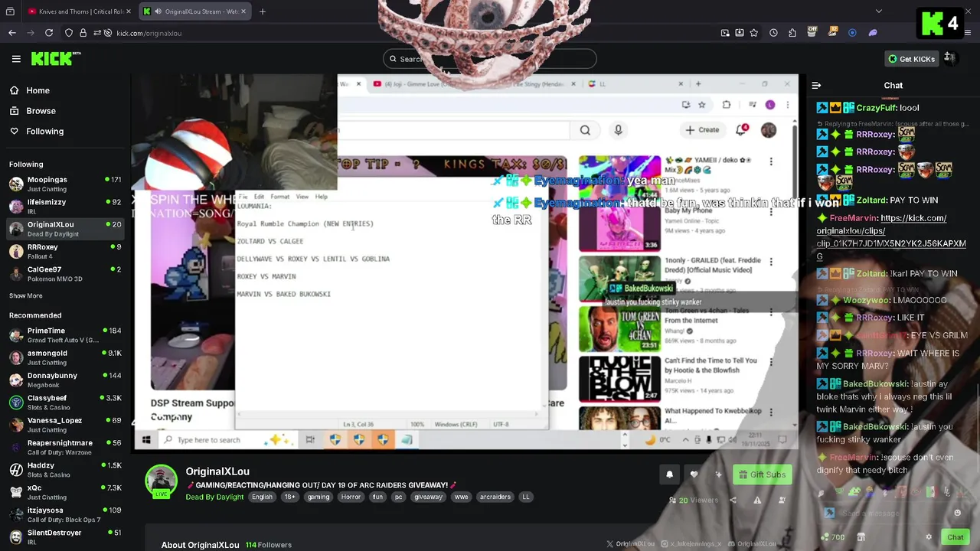Toggle stream notifications bell button

pyautogui.click(x=669, y=474)
